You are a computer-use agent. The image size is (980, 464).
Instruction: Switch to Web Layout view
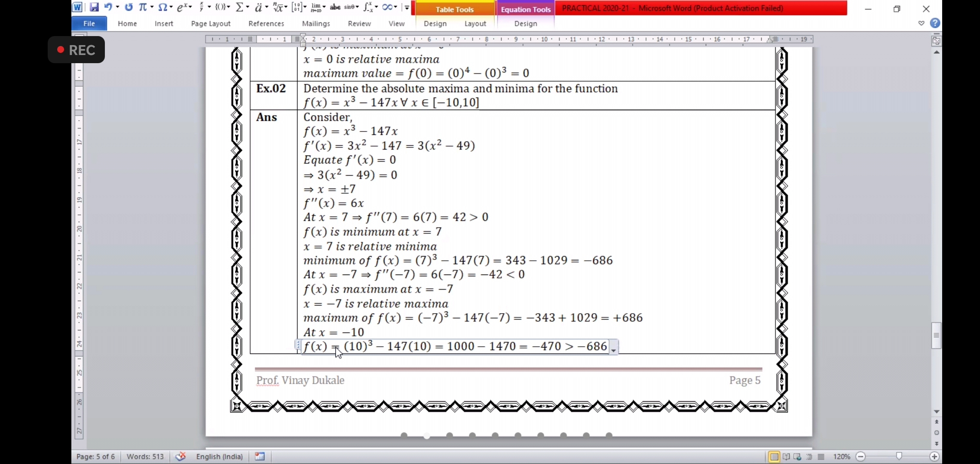(x=798, y=457)
